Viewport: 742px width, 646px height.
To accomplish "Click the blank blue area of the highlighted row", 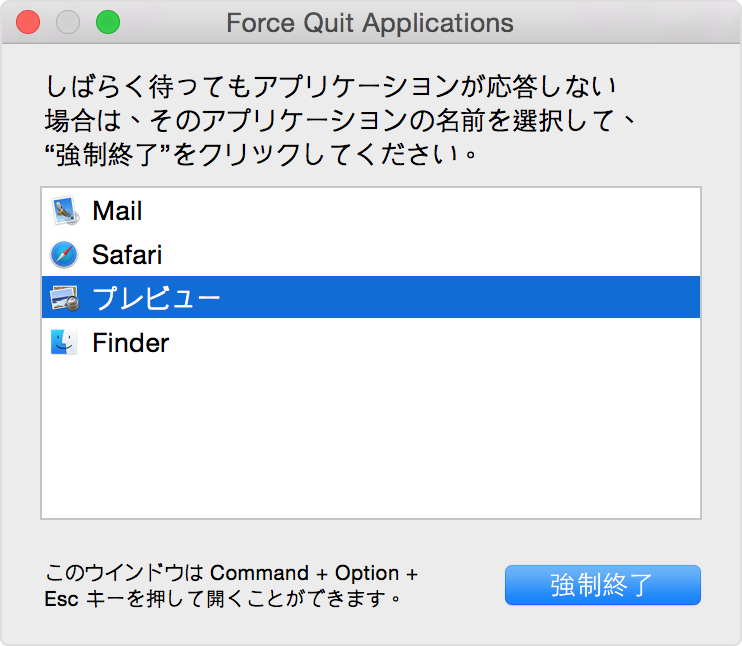I will point(459,297).
